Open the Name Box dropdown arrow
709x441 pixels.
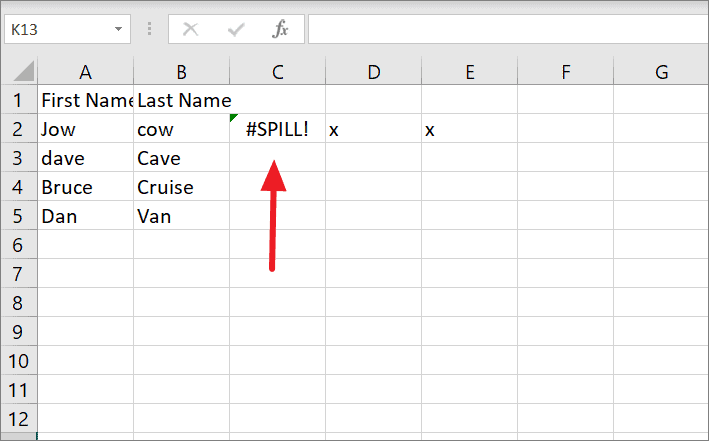click(118, 29)
